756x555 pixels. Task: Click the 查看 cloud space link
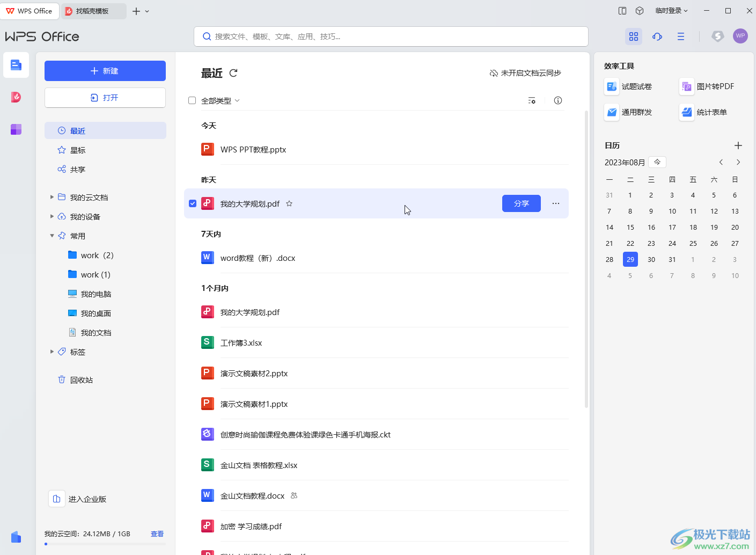coord(157,534)
